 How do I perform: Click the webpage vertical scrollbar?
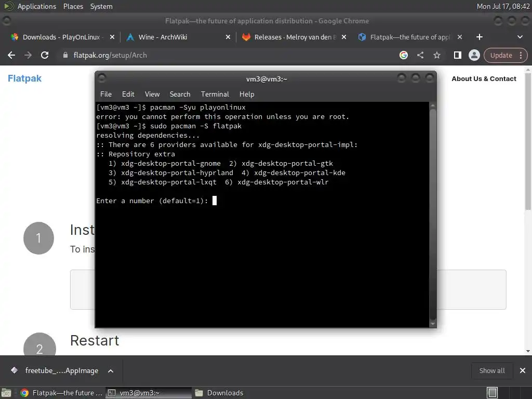(x=528, y=142)
